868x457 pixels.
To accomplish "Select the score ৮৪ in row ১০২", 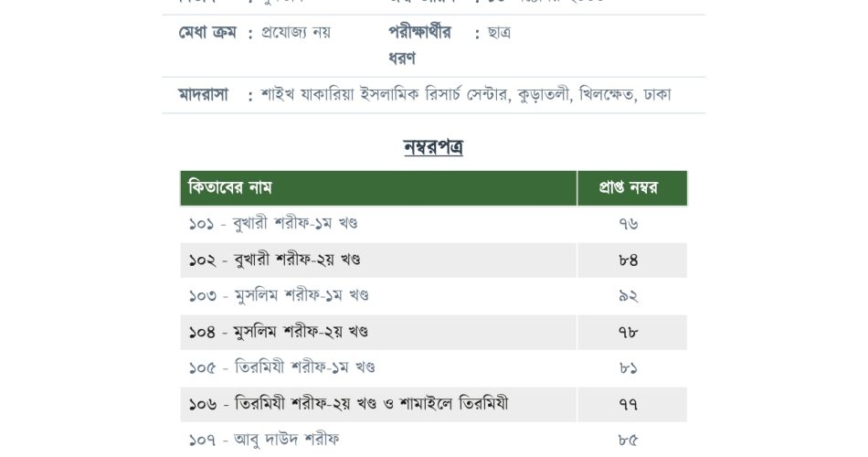I will tap(629, 260).
